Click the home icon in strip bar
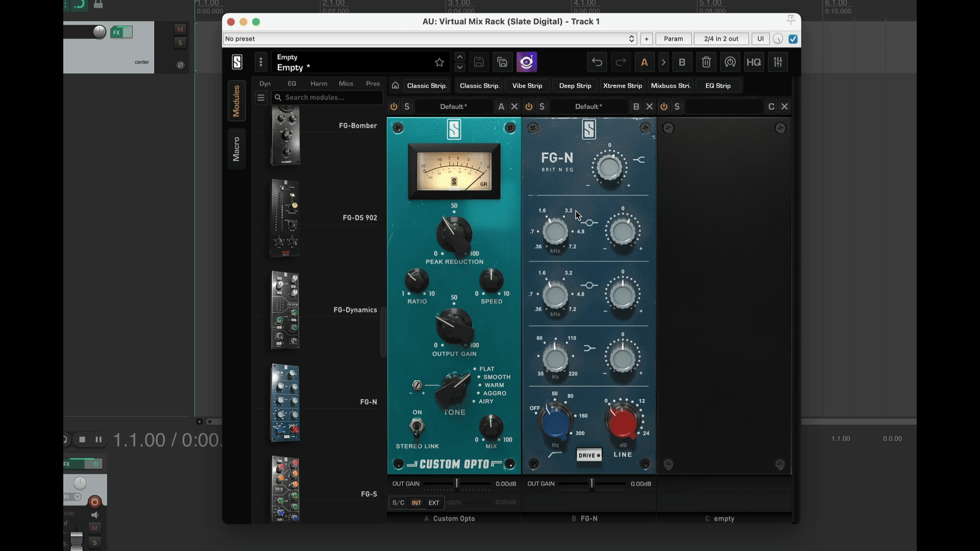The image size is (980, 551). pyautogui.click(x=395, y=86)
